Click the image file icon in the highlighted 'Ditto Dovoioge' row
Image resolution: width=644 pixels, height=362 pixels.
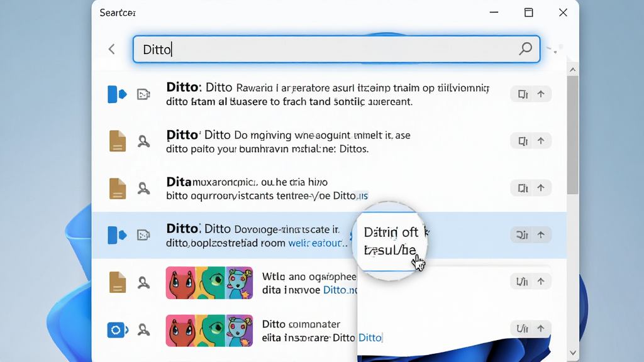(x=143, y=235)
